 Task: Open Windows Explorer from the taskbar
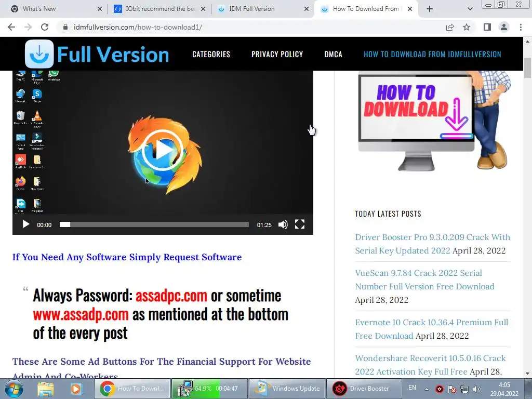coord(46,389)
